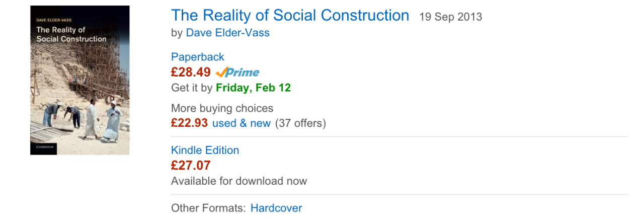Click the £28.49 paperback price
This screenshot has width=644, height=222.
click(191, 72)
